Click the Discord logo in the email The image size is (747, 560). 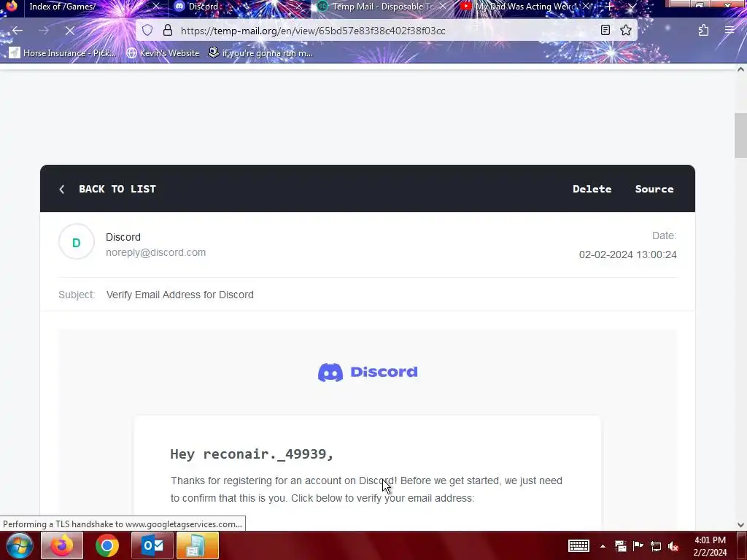tap(368, 373)
